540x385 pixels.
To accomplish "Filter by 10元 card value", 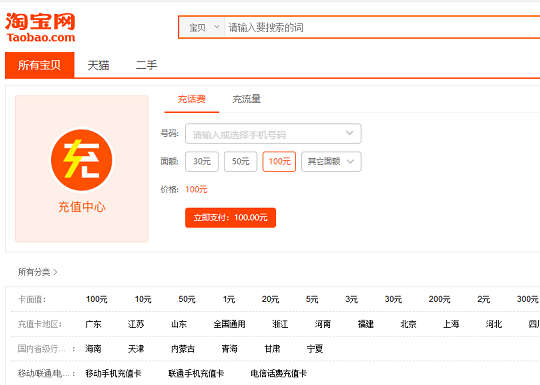I will click(143, 299).
